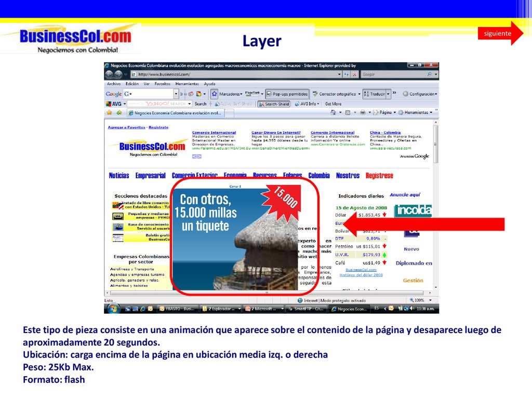Click the China - Colombia ad link
The image size is (532, 399).
coord(385,132)
